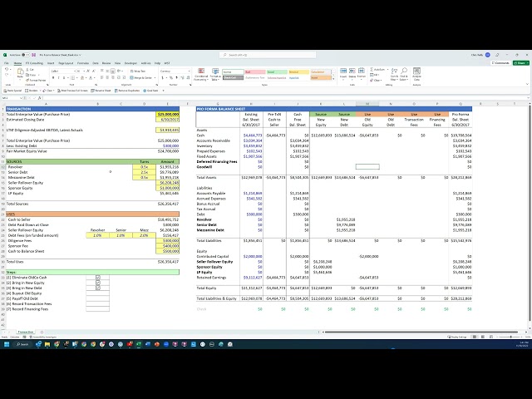
Task: Open the number format dropdown
Action: pyautogui.click(x=189, y=71)
